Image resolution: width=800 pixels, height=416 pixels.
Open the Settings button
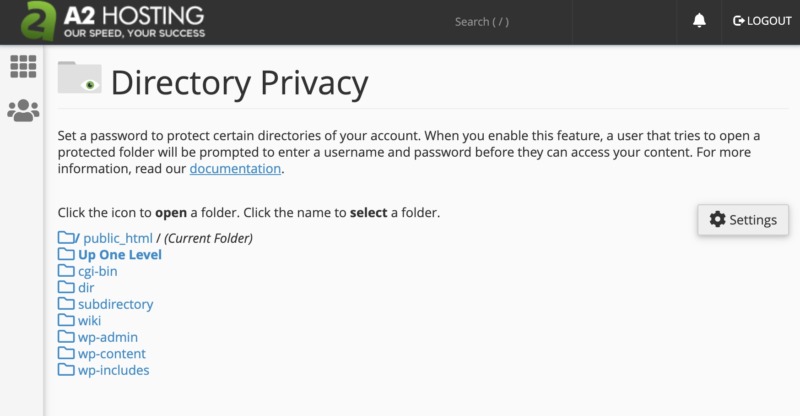coord(743,220)
